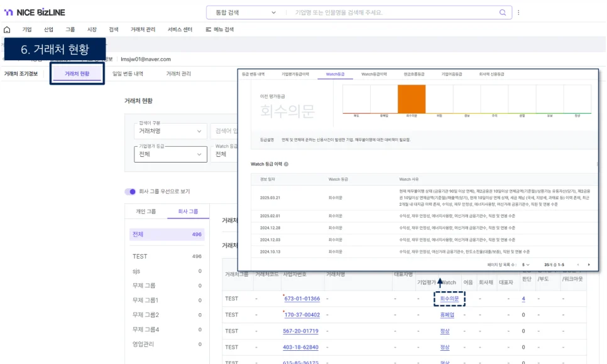Change rows-per-page dropdown showing 5
The height and width of the screenshot is (364, 607).
tap(527, 264)
